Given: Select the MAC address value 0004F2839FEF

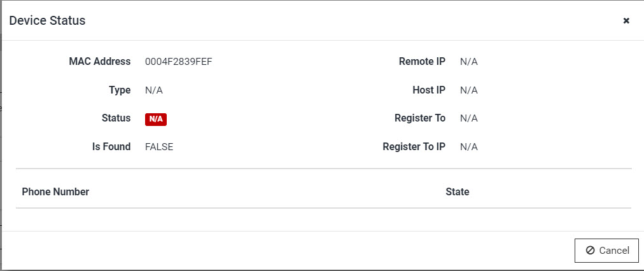Looking at the screenshot, I should point(179,62).
